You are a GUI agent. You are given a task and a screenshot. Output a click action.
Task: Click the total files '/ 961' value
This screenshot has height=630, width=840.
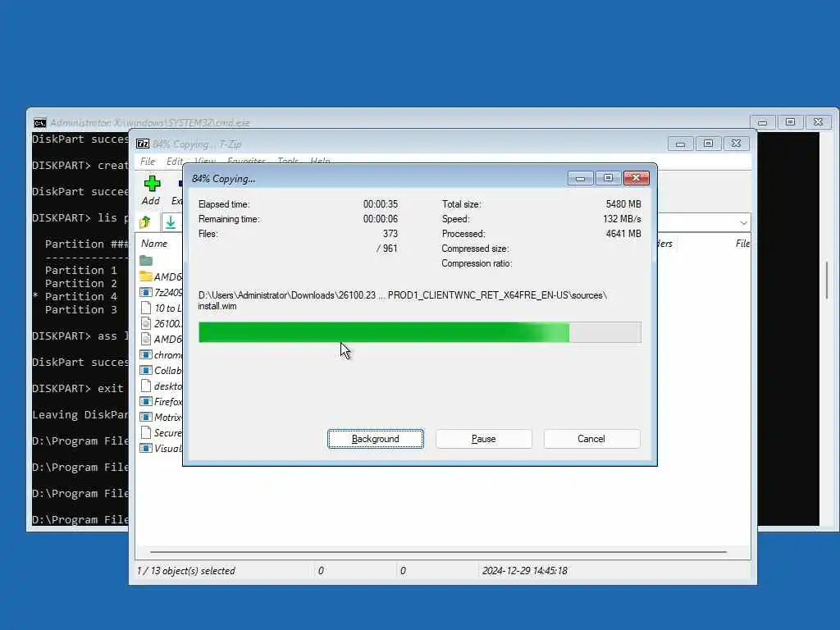pyautogui.click(x=387, y=249)
